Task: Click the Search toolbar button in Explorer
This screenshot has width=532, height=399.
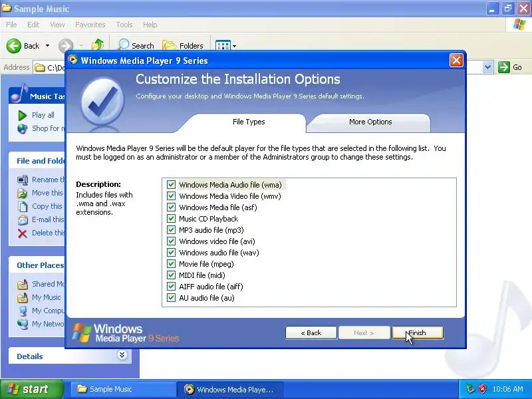Action: point(136,45)
